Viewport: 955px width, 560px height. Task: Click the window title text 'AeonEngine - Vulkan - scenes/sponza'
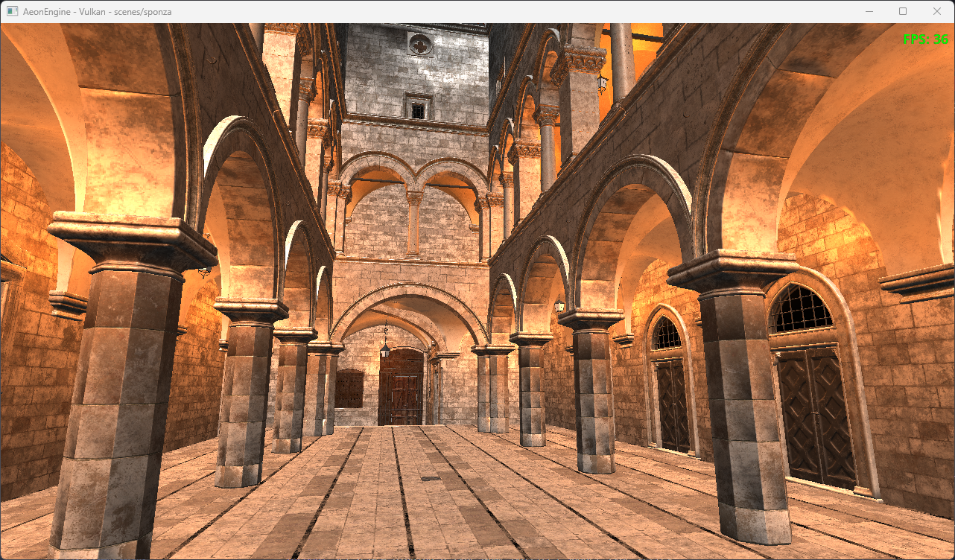click(x=98, y=11)
